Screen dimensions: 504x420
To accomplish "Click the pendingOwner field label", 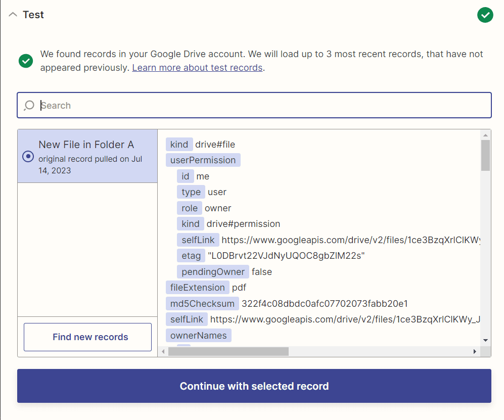I will tap(213, 272).
